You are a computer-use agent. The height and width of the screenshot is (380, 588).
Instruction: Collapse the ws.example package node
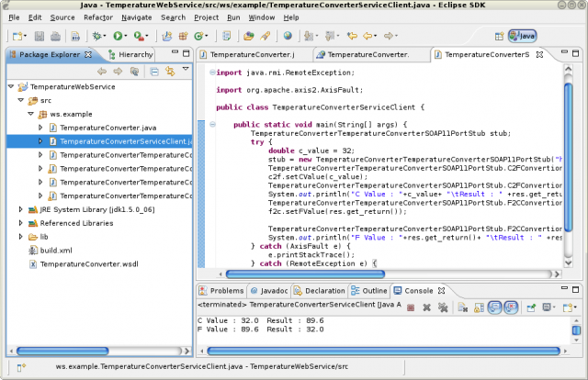[30, 114]
